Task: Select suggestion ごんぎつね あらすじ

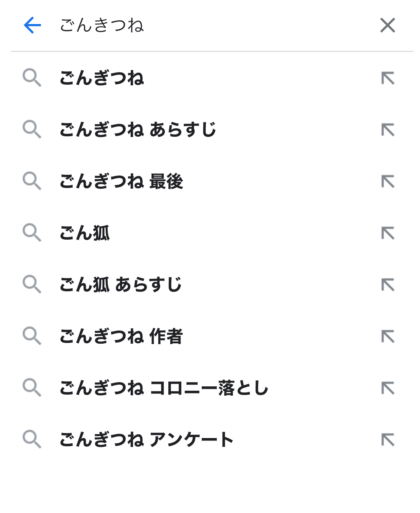Action: pos(138,130)
